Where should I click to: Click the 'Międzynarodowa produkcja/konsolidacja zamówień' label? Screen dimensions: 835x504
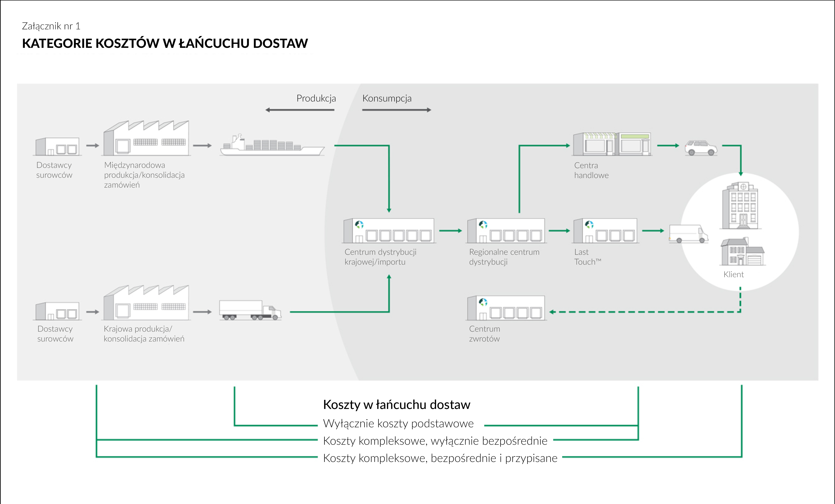click(x=144, y=175)
